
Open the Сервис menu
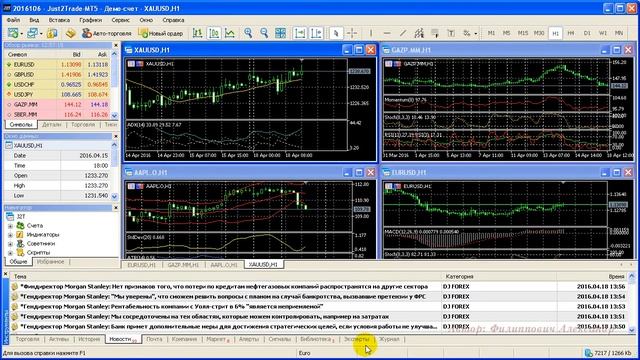120,20
